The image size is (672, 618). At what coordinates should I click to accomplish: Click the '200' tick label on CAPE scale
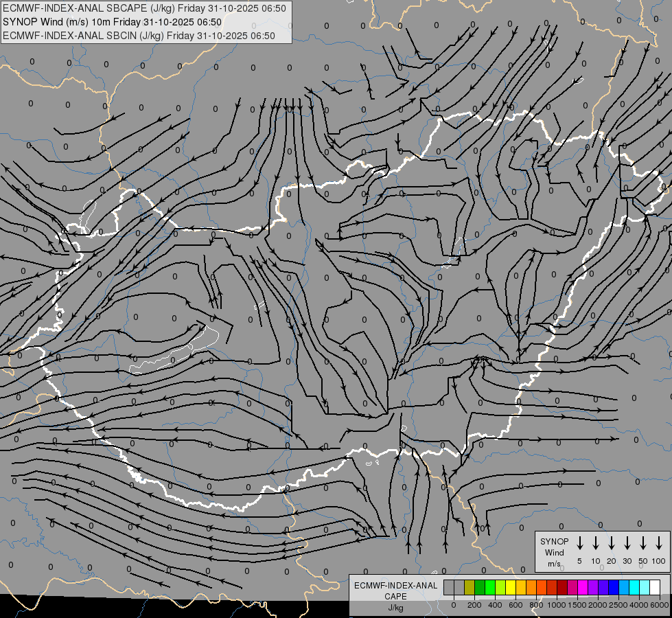click(474, 605)
